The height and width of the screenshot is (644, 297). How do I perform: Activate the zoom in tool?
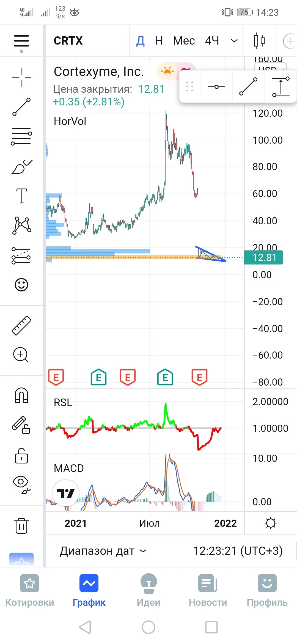pyautogui.click(x=21, y=355)
